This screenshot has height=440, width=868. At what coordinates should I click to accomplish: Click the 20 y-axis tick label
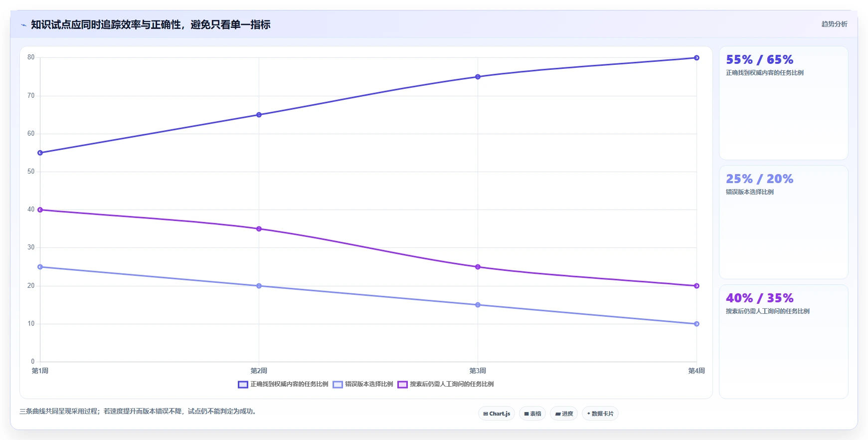pyautogui.click(x=31, y=285)
